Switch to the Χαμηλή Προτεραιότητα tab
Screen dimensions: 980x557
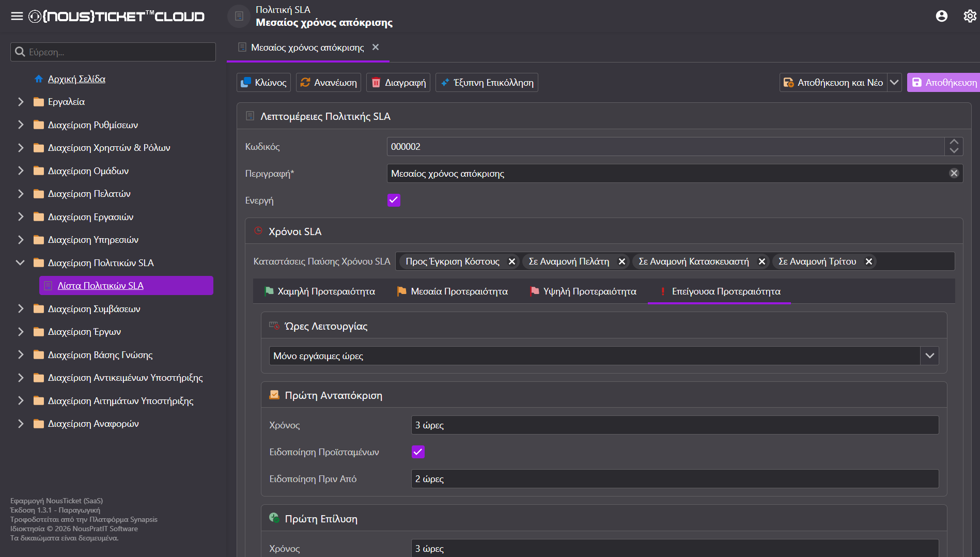(x=320, y=291)
